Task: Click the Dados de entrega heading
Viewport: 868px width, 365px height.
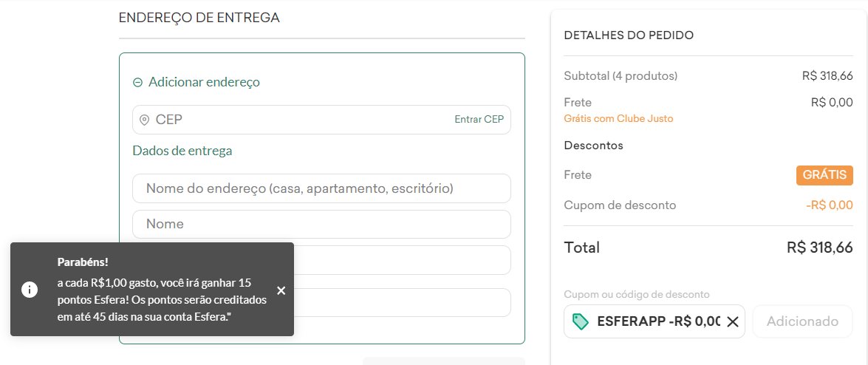Action: pos(182,151)
